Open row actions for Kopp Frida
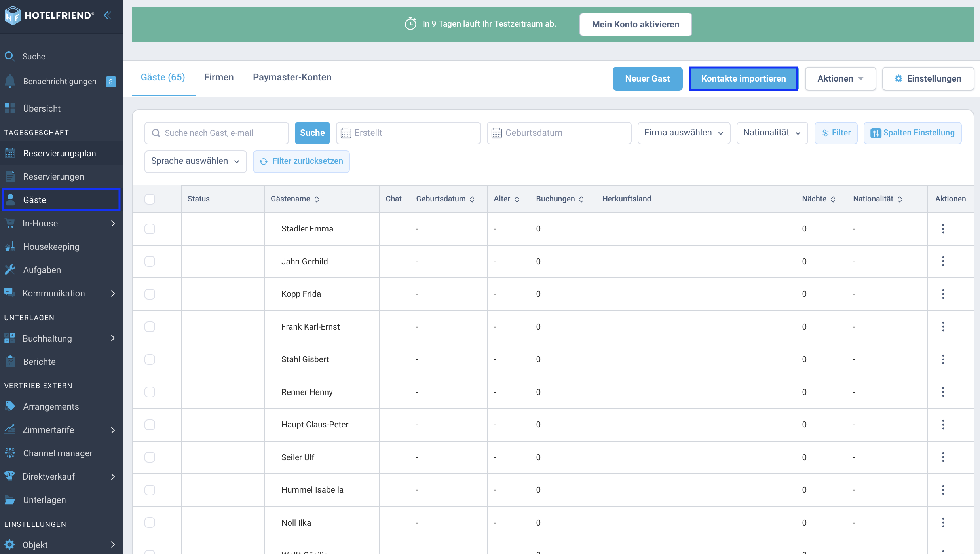Viewport: 980px width, 554px height. pos(943,294)
